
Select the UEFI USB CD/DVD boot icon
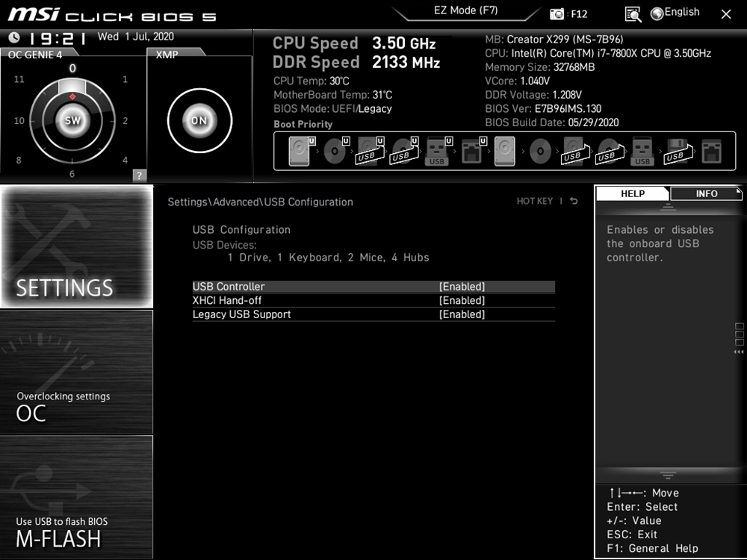[x=405, y=151]
